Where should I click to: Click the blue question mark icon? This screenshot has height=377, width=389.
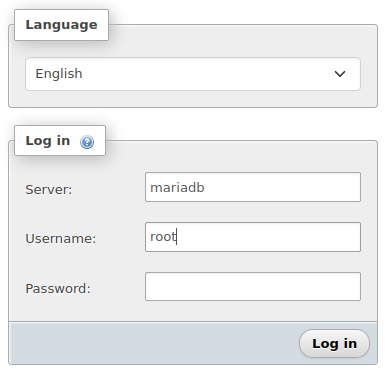[x=87, y=142]
